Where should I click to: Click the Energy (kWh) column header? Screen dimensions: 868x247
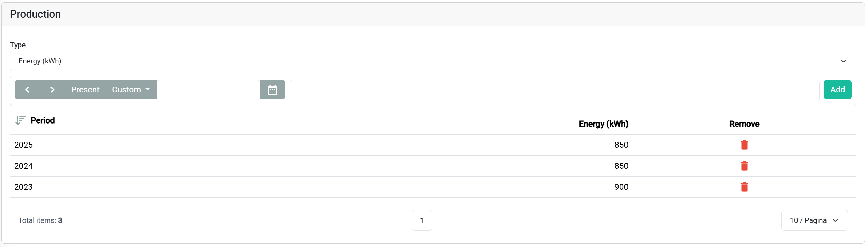click(x=603, y=124)
